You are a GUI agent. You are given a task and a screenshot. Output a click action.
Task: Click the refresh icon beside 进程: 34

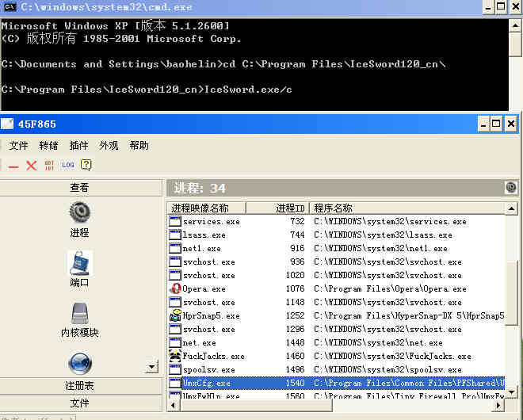coord(510,188)
